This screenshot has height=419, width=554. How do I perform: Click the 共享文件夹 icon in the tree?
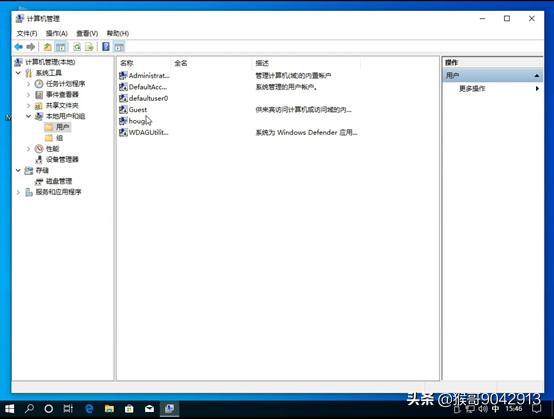click(39, 105)
